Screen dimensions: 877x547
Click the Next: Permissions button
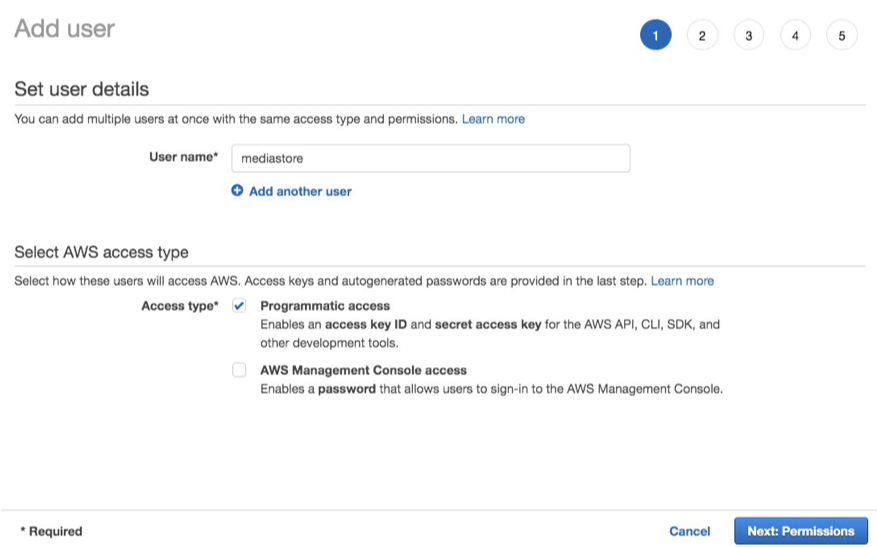[801, 531]
